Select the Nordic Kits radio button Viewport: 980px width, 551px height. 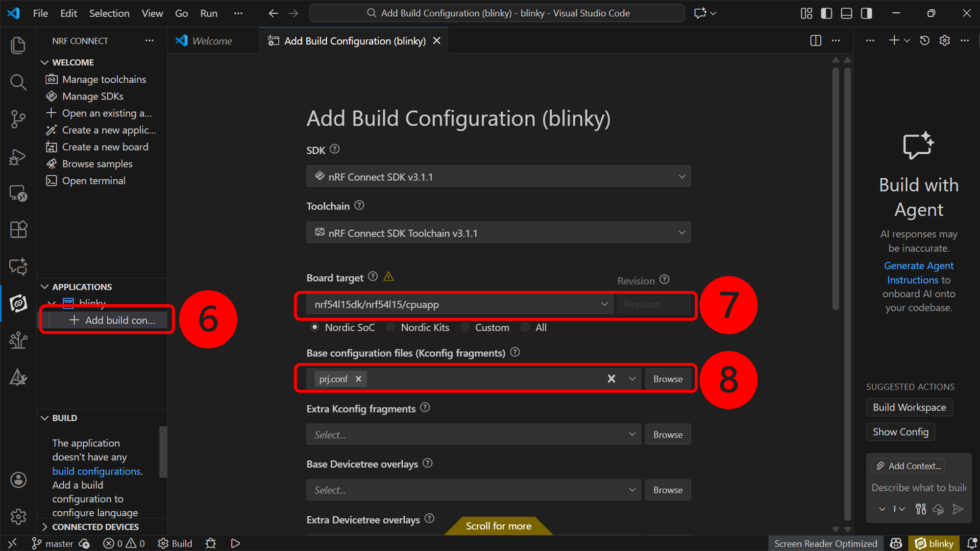click(391, 327)
